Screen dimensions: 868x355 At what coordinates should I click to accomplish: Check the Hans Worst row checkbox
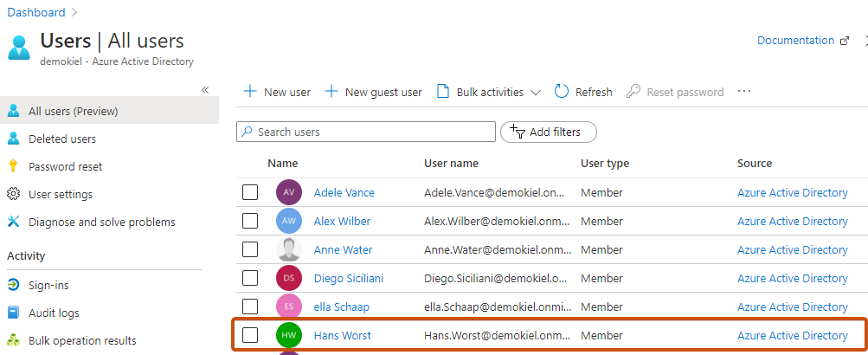click(250, 335)
